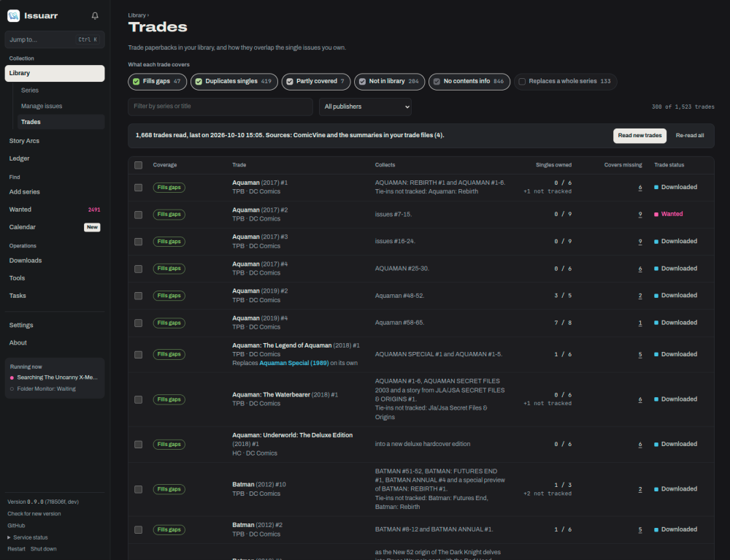
Task: Open Story Arcs page
Action: pyautogui.click(x=24, y=141)
